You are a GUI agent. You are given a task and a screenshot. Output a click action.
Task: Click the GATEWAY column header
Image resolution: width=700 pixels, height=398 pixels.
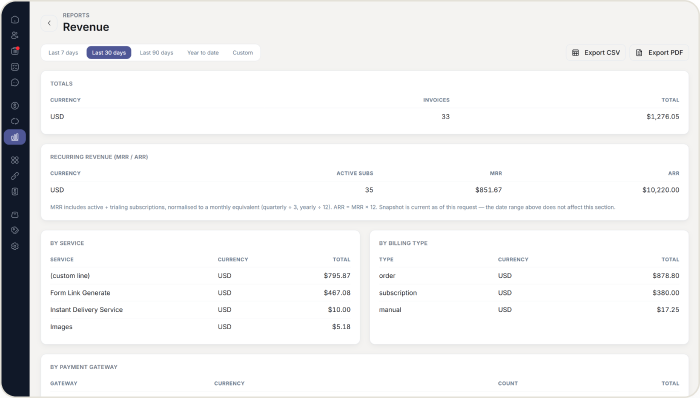pyautogui.click(x=64, y=383)
